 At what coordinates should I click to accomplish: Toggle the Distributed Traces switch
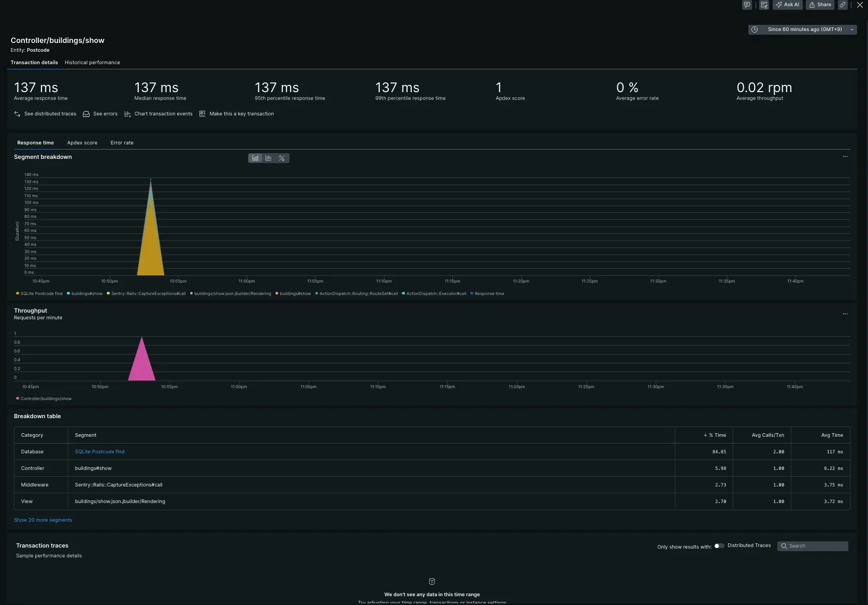coord(719,546)
